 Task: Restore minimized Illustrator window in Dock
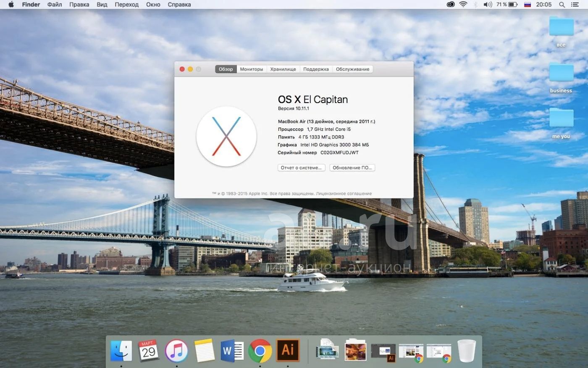(x=383, y=352)
